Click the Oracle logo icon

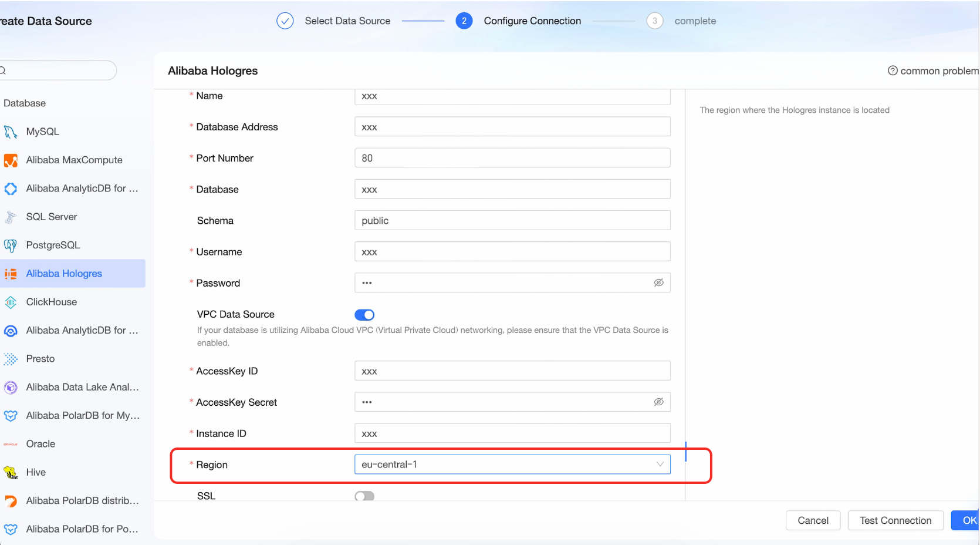[11, 444]
